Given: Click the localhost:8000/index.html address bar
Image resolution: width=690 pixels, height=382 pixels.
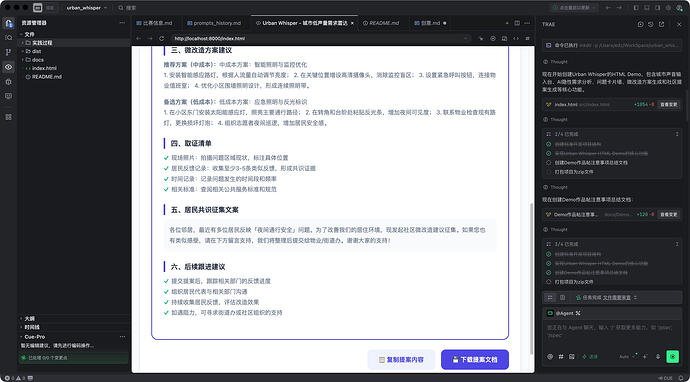Looking at the screenshot, I should [x=320, y=38].
